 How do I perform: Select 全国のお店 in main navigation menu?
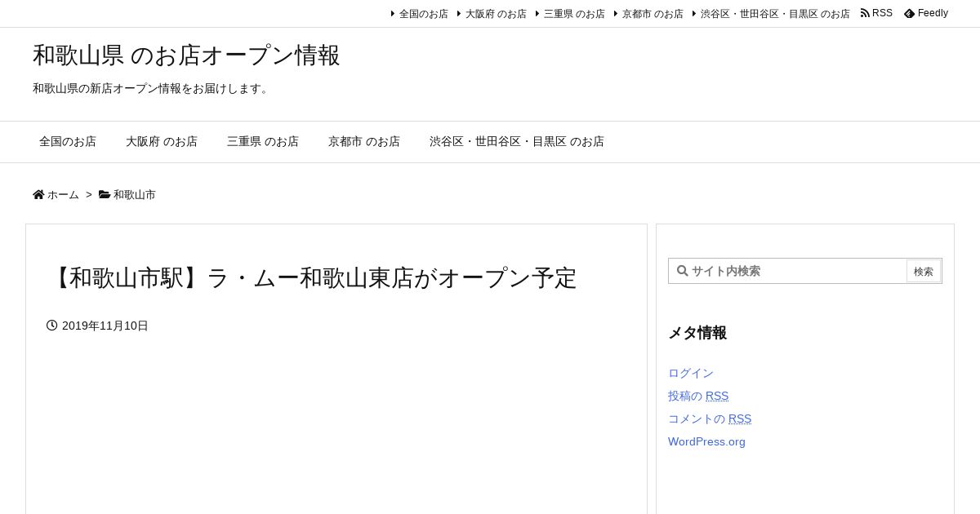68,141
